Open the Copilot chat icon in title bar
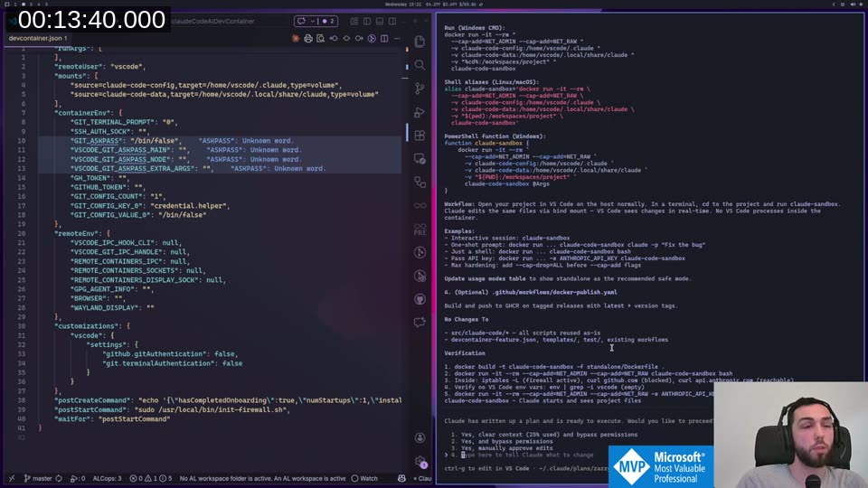Viewport: 868px width, 488px height. (x=302, y=21)
